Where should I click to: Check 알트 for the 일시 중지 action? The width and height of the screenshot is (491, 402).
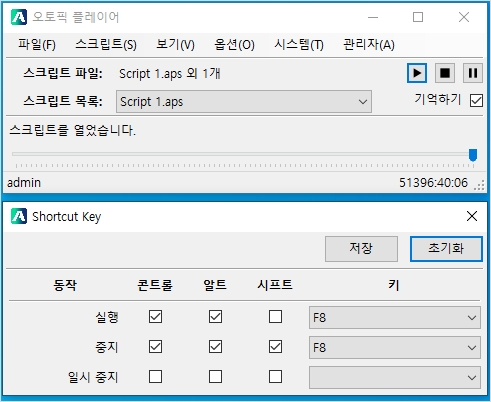(x=215, y=377)
